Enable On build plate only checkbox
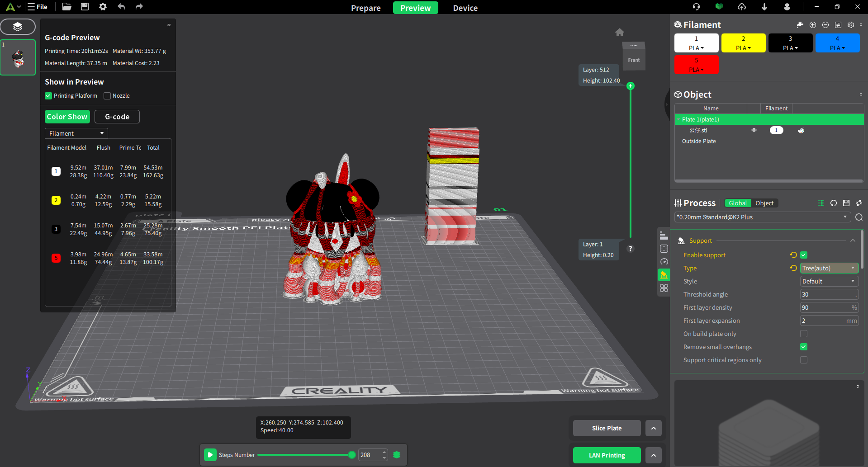The width and height of the screenshot is (868, 467). click(x=804, y=334)
